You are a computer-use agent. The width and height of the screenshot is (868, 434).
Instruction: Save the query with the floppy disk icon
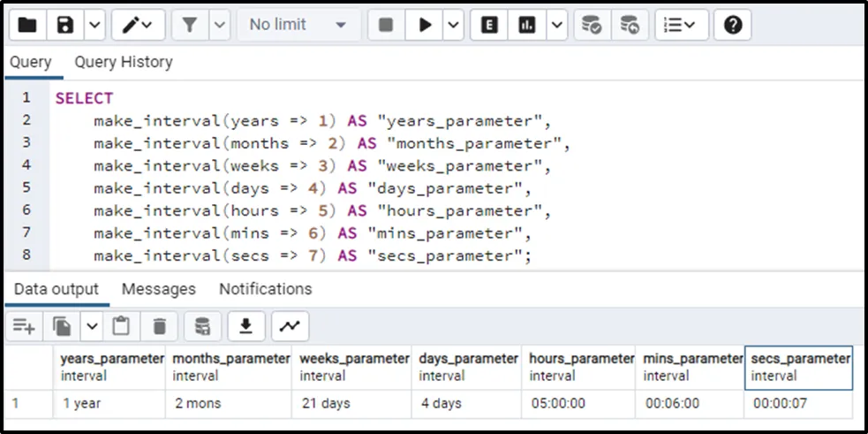pyautogui.click(x=65, y=26)
